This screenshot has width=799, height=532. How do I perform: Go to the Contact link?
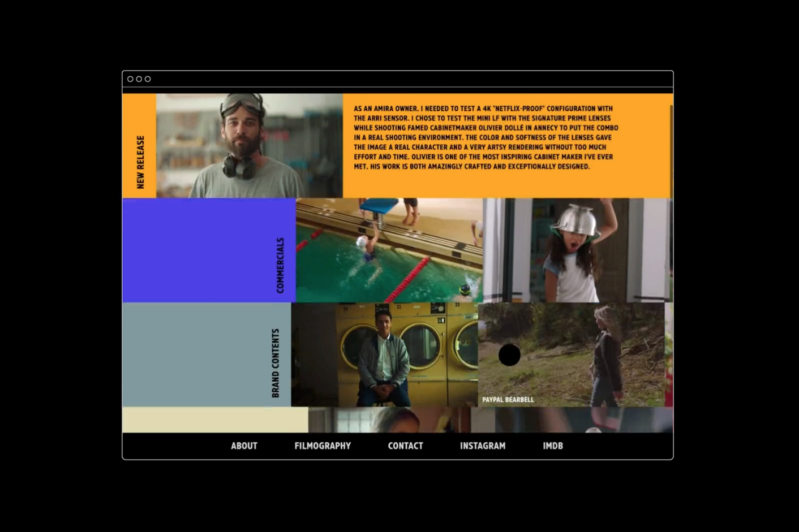click(405, 446)
